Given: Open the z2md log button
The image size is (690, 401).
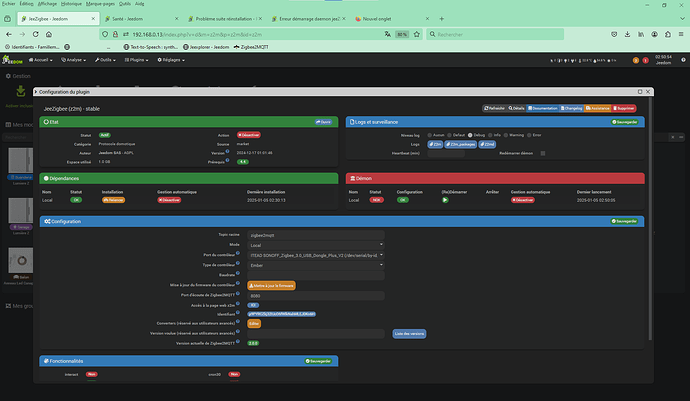Looking at the screenshot, I should 487,144.
